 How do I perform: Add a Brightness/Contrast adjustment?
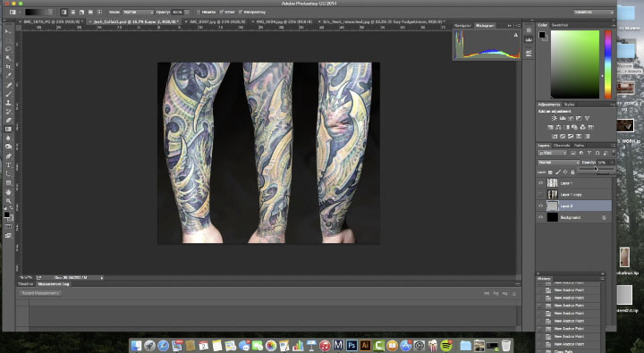coord(554,118)
